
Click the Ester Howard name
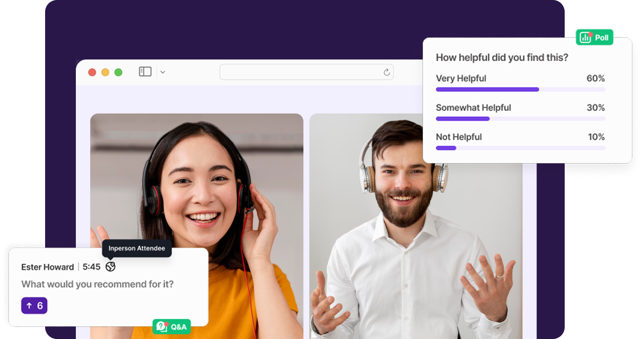click(48, 267)
